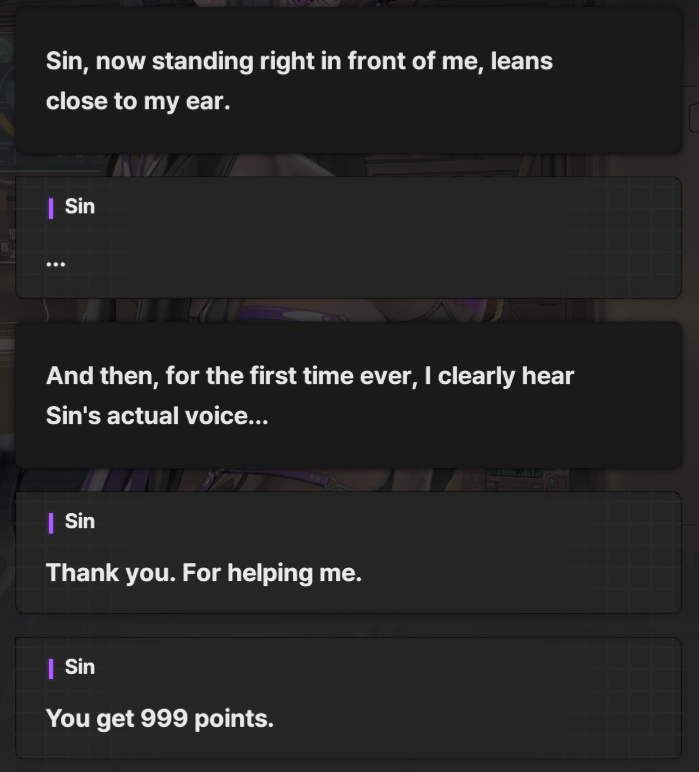
Task: Select the dialogue You get 999 points.
Action: click(159, 718)
